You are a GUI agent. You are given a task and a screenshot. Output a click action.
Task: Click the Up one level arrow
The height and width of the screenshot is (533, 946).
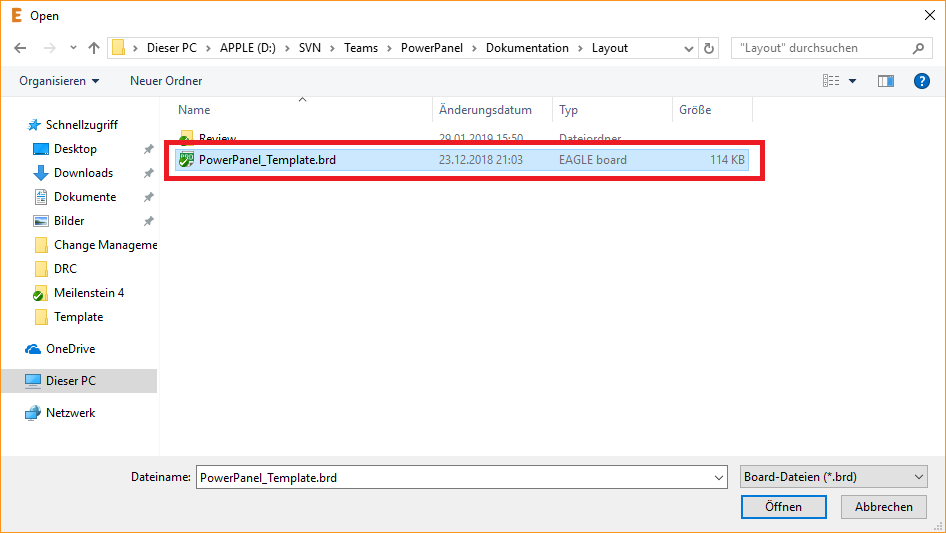94,48
